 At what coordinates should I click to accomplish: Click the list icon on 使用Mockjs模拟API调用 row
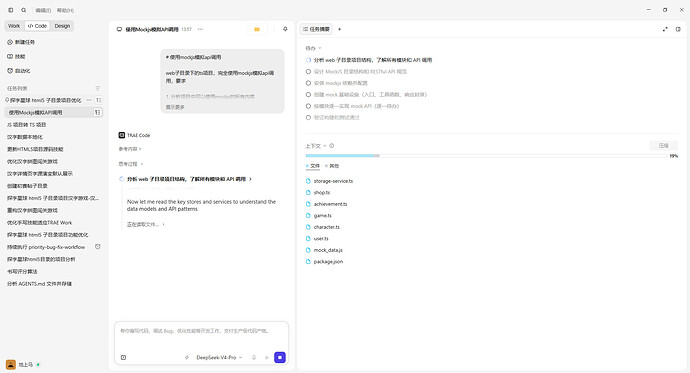pos(97,113)
